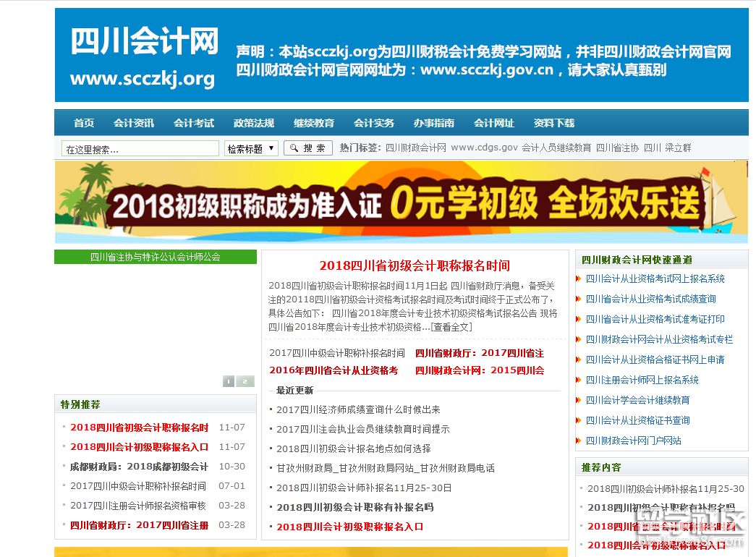Click the red arrow beside 四川财政会计网门户网站

[577, 441]
